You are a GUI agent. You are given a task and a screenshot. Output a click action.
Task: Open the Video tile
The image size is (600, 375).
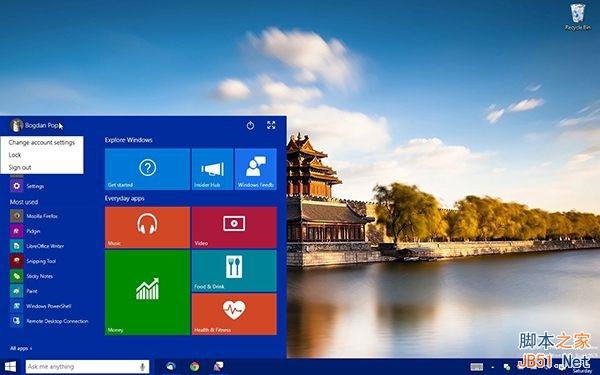pyautogui.click(x=234, y=227)
